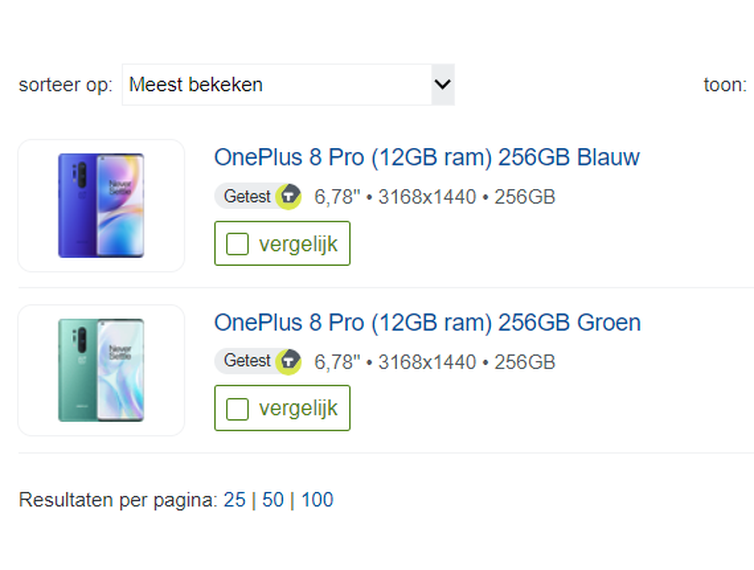Show 50 results per page
The width and height of the screenshot is (754, 570).
(273, 500)
